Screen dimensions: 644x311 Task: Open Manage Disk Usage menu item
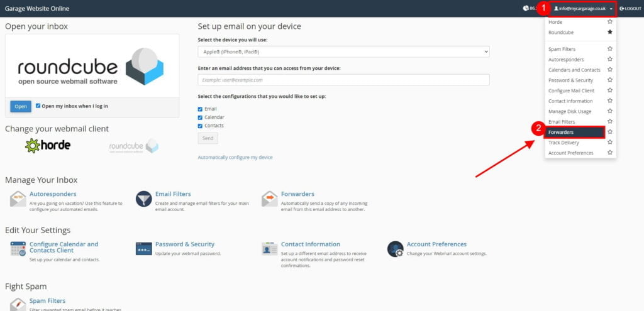tap(570, 112)
